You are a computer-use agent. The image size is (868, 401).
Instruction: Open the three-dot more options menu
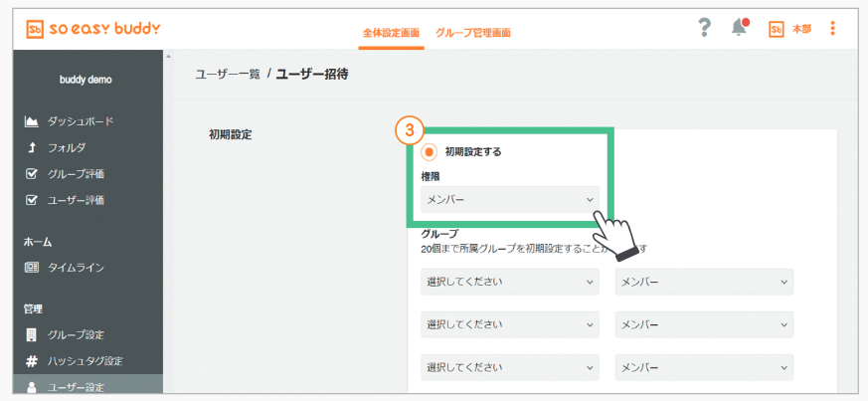832,29
